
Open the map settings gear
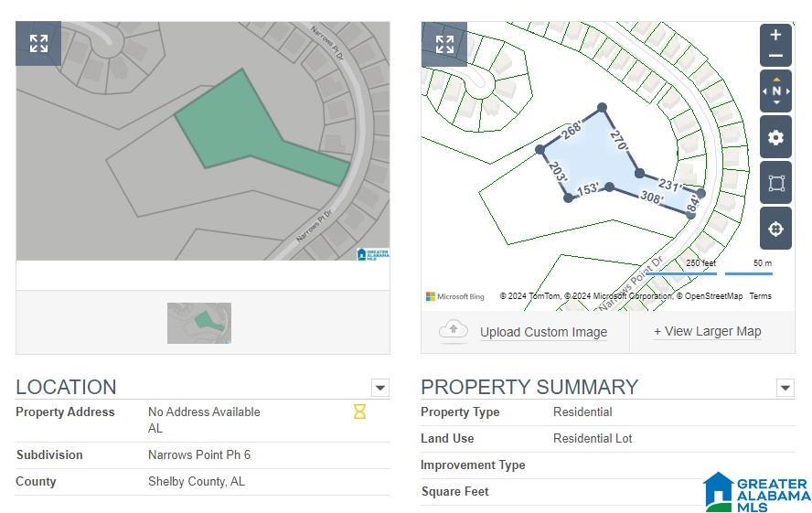(x=775, y=137)
